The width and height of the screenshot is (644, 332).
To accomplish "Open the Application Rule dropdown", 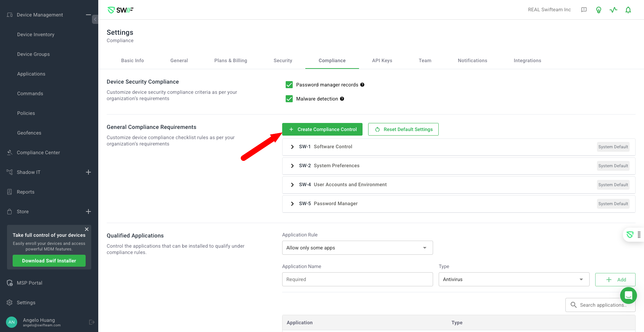I will tap(357, 248).
